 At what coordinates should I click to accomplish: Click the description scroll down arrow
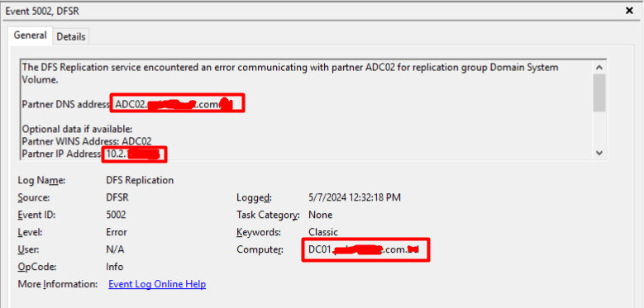point(599,153)
